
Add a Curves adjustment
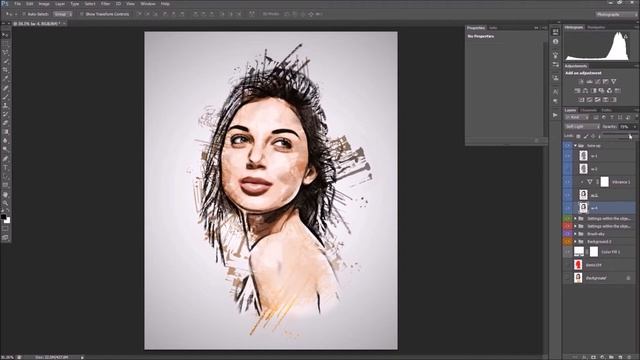coord(598,82)
